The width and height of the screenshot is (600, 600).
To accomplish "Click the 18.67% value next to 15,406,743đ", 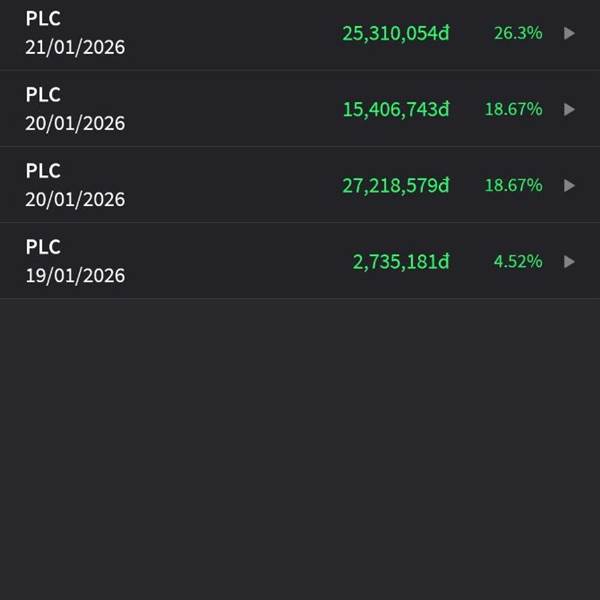I will pos(514,109).
